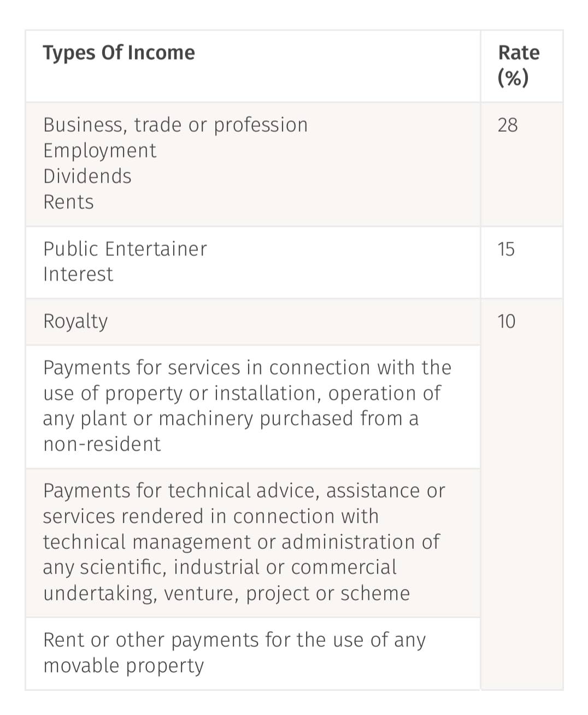Click the 10 rate value
The width and height of the screenshot is (588, 715).
(506, 321)
